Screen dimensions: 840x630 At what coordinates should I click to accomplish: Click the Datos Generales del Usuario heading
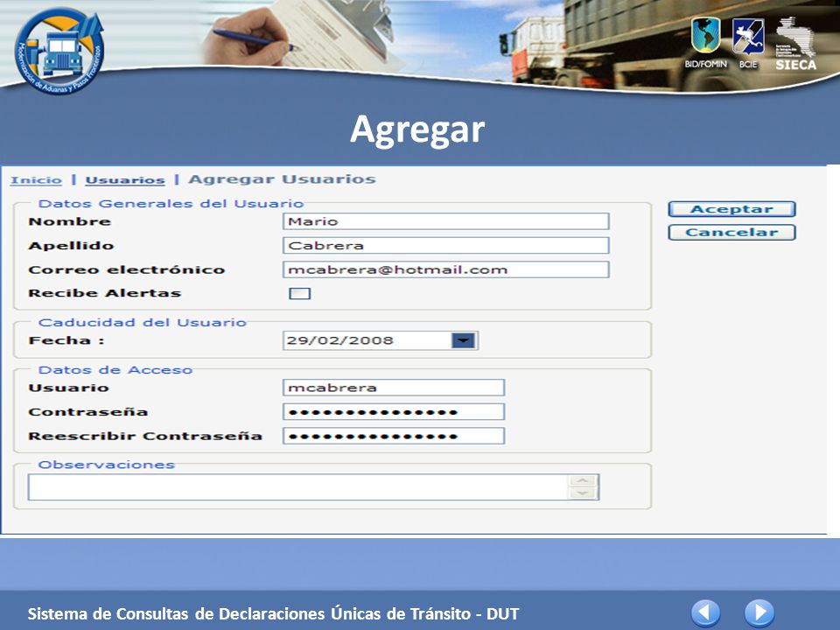pos(171,204)
